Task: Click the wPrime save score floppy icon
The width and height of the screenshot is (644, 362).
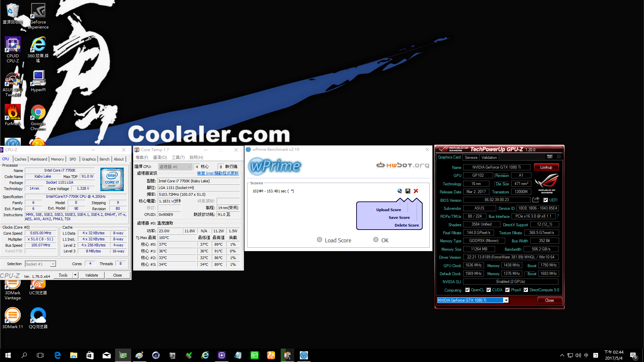Action: pyautogui.click(x=408, y=191)
